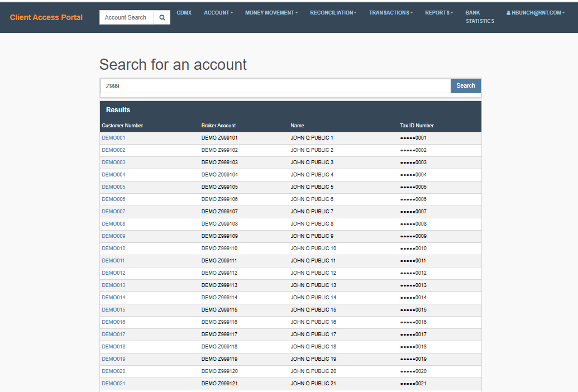Open customer DEMO011

click(113, 260)
